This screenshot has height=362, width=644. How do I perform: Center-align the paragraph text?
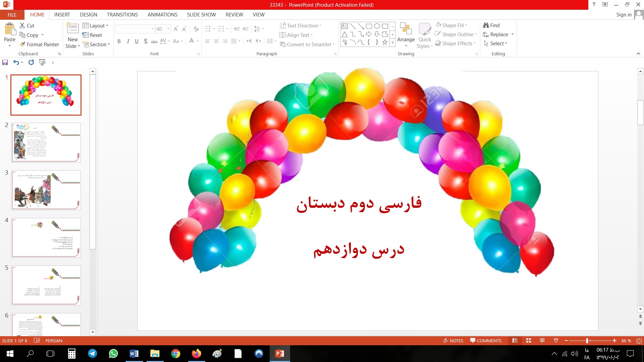pos(216,42)
